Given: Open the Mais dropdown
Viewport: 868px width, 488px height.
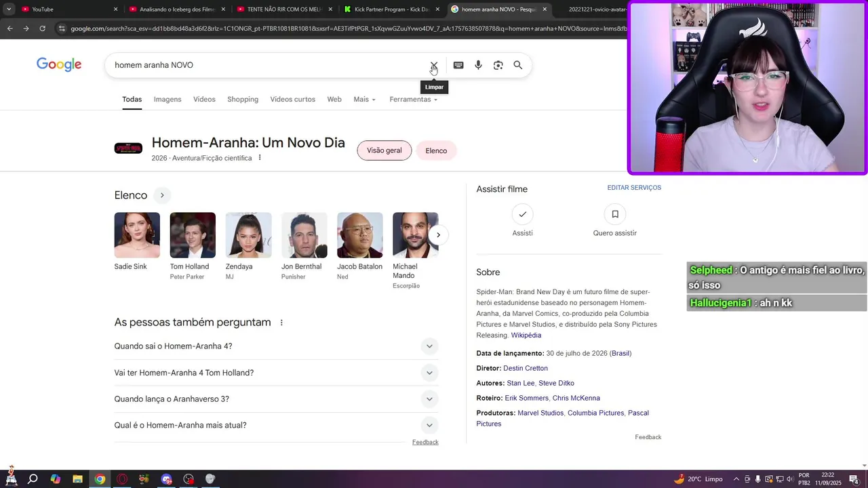Looking at the screenshot, I should [364, 100].
